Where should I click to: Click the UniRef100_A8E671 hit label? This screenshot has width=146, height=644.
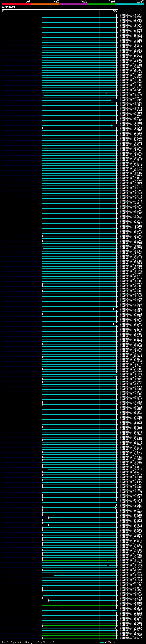click(131, 588)
